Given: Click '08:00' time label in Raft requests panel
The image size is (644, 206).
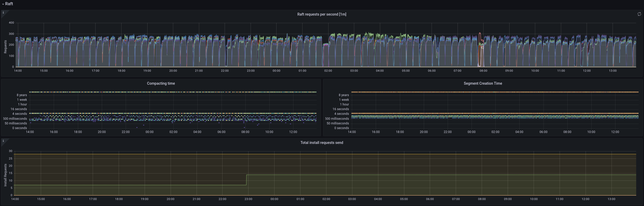Looking at the screenshot, I should click(483, 71).
